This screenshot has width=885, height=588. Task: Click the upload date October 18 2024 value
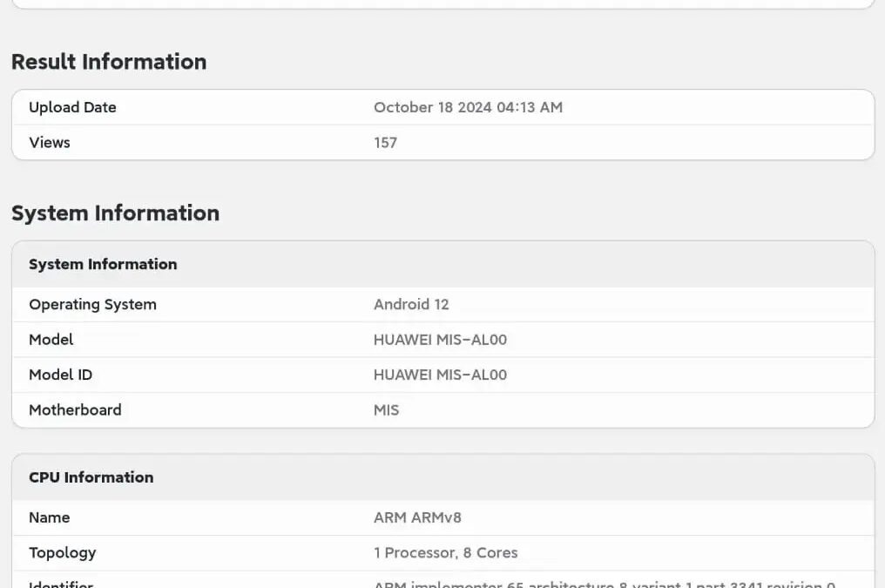[x=468, y=107]
